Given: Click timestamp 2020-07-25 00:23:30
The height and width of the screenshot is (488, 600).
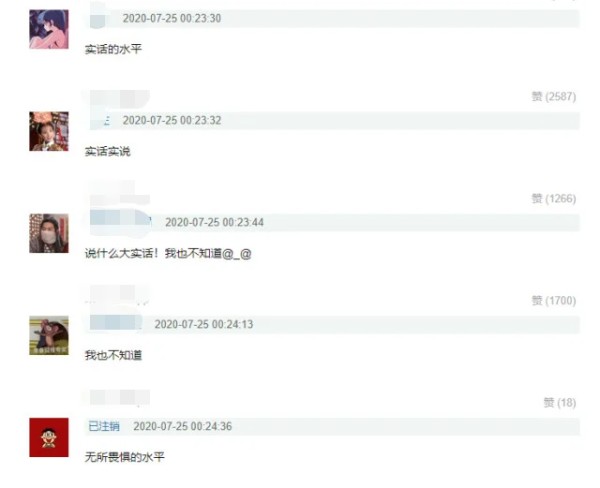Looking at the screenshot, I should point(172,18).
